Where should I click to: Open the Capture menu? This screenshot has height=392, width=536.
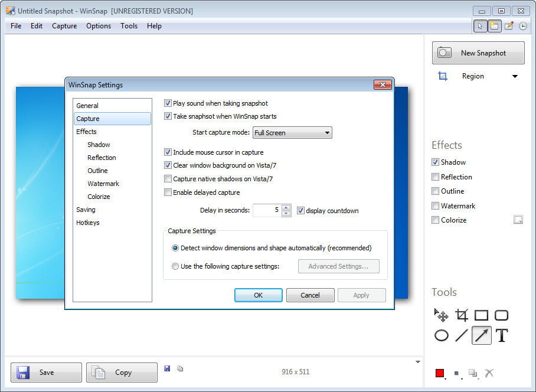pyautogui.click(x=64, y=26)
